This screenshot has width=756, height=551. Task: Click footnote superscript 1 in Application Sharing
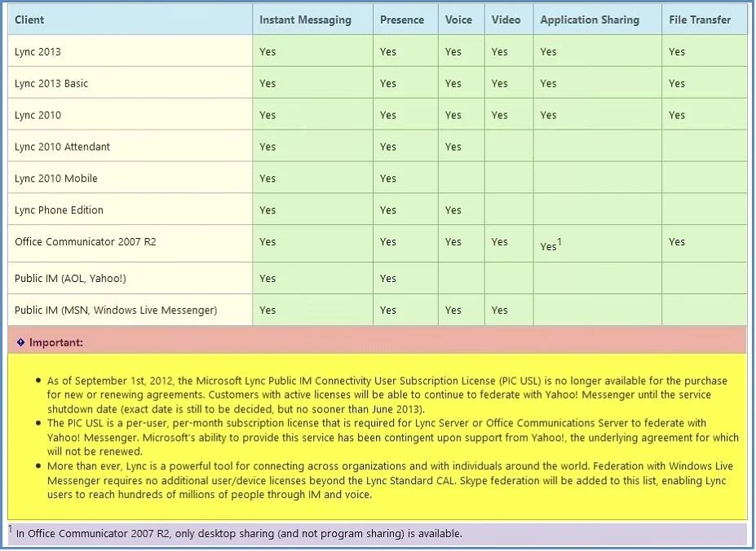pyautogui.click(x=559, y=241)
